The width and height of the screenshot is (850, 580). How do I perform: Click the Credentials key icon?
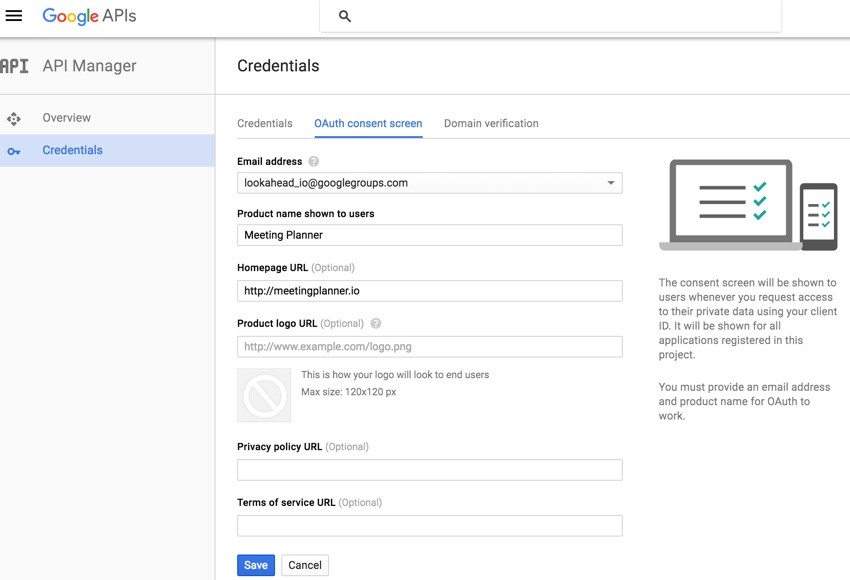[14, 151]
